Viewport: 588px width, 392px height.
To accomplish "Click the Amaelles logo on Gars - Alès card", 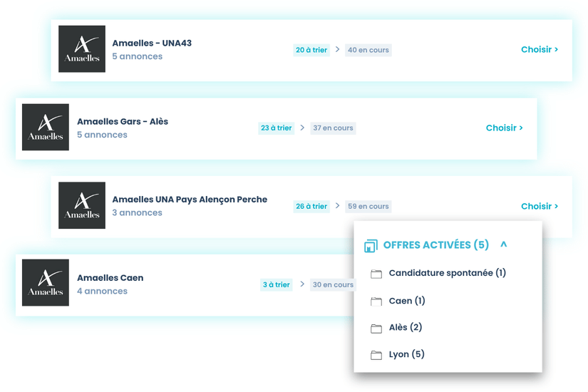I will coord(46,127).
